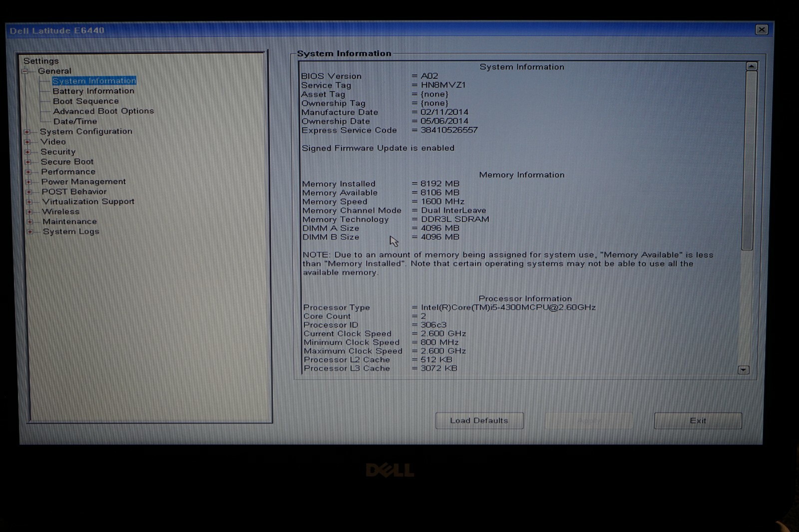Click the Current Clock Speed row

tap(385, 334)
